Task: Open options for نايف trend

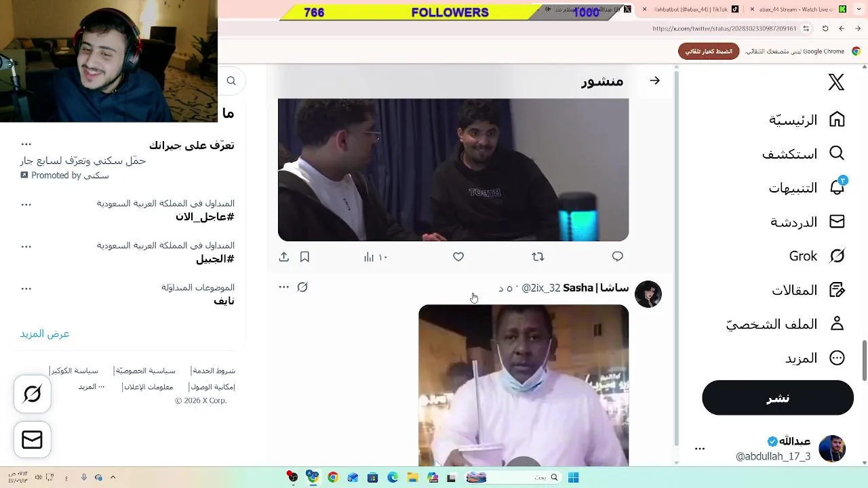Action: tap(26, 288)
